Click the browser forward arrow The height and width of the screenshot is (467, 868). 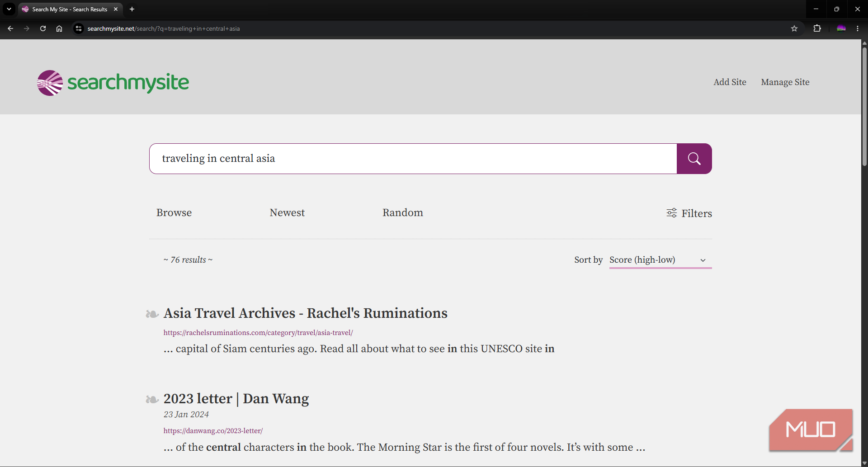27,28
